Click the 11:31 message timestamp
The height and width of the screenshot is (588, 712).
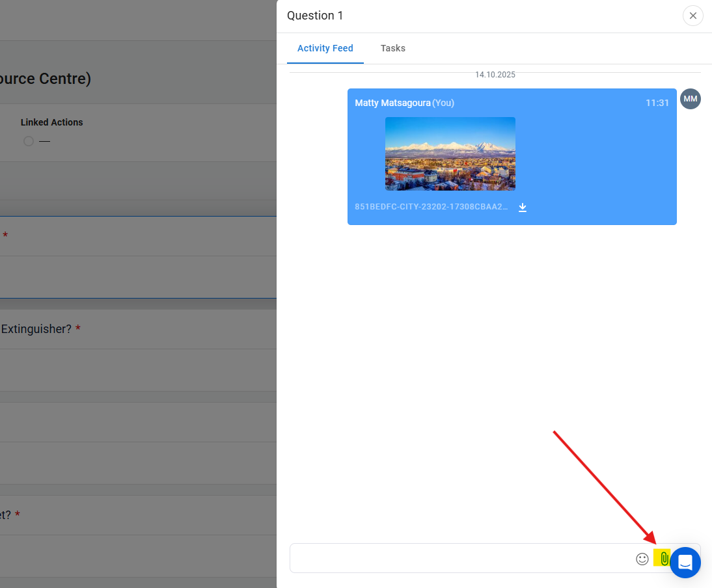pos(657,103)
